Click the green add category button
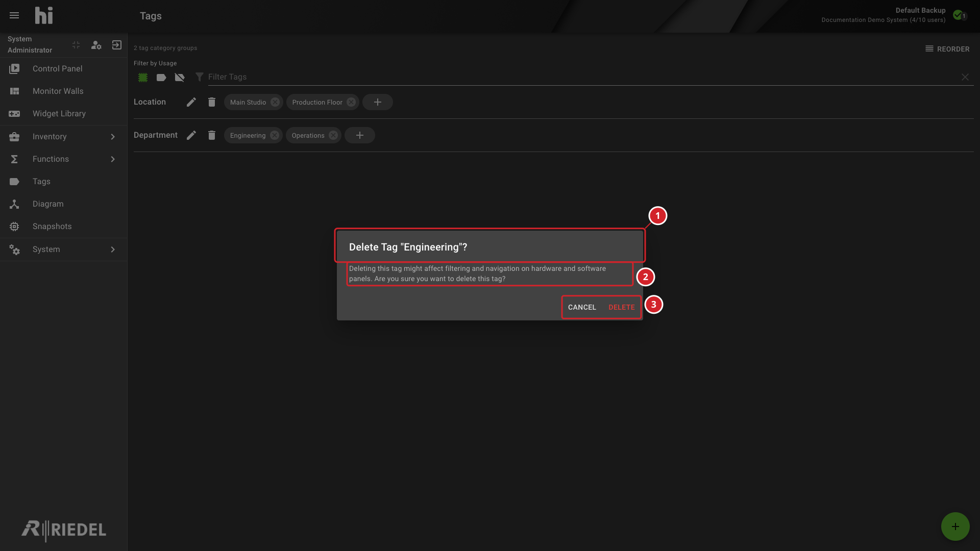Image resolution: width=980 pixels, height=551 pixels. pos(955,527)
